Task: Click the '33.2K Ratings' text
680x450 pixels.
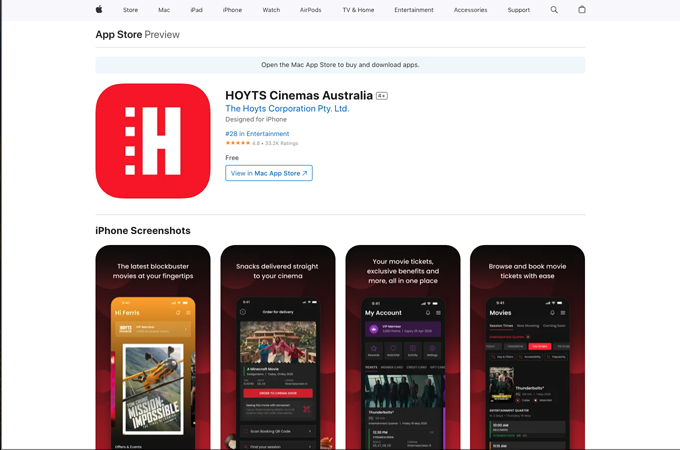Action: click(281, 143)
